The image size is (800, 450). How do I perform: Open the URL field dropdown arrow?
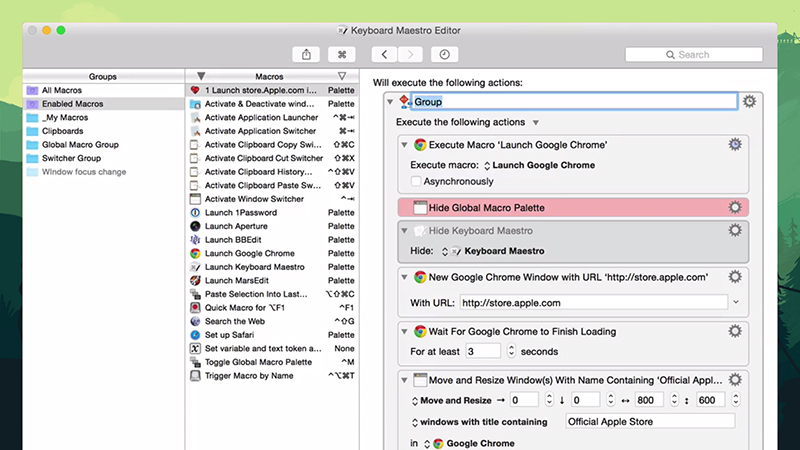736,302
